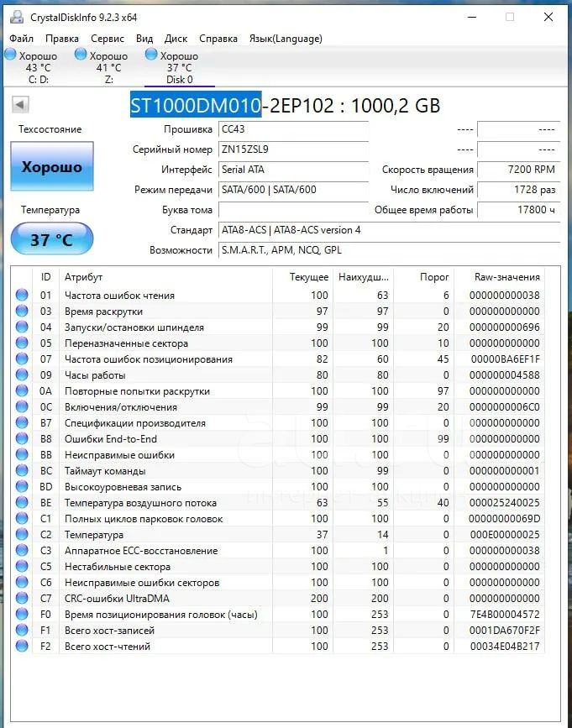Select the Всего хост-записей attribute name
Screen dimensions: 572x728
109,631
